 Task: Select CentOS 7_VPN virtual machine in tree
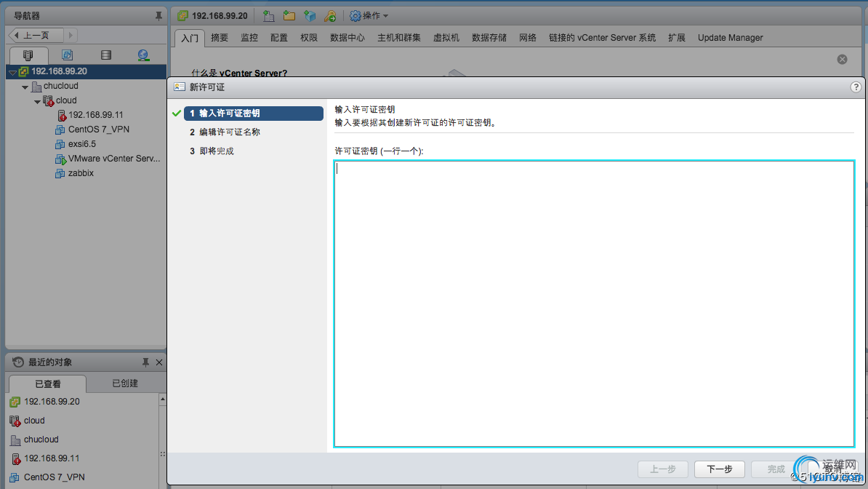point(99,130)
